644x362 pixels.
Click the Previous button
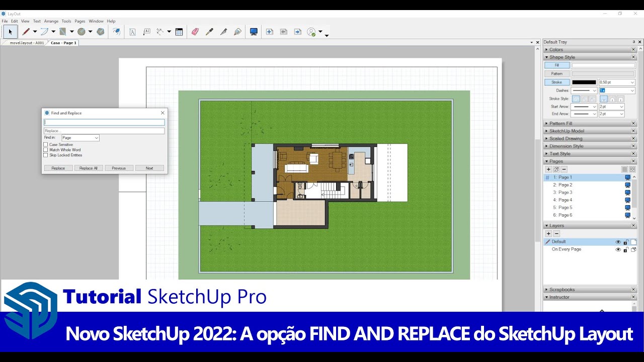tap(119, 168)
